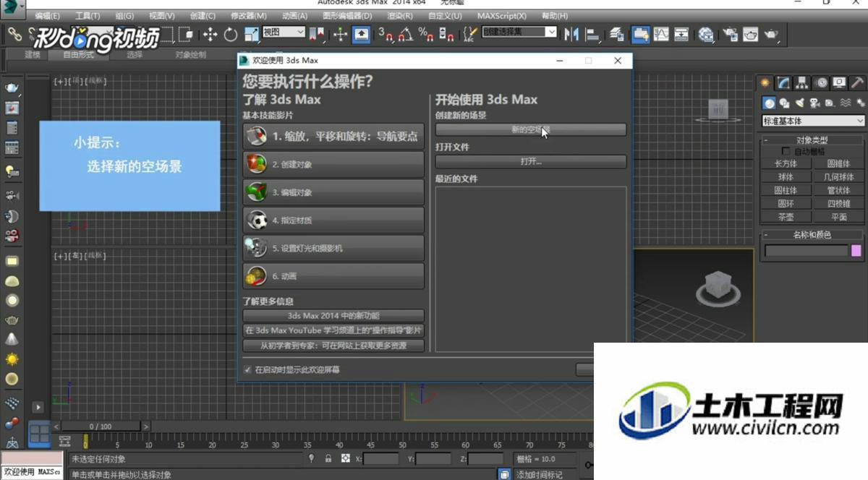Open the layer manager icon
868x480 pixels.
click(617, 33)
